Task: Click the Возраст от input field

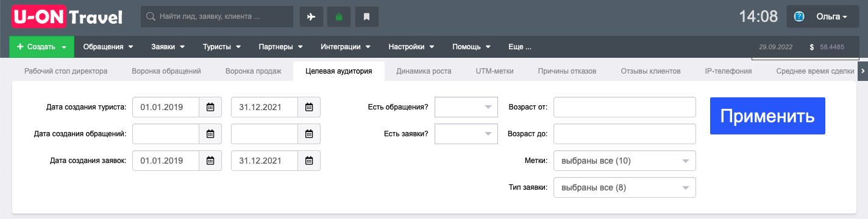Action: [624, 107]
